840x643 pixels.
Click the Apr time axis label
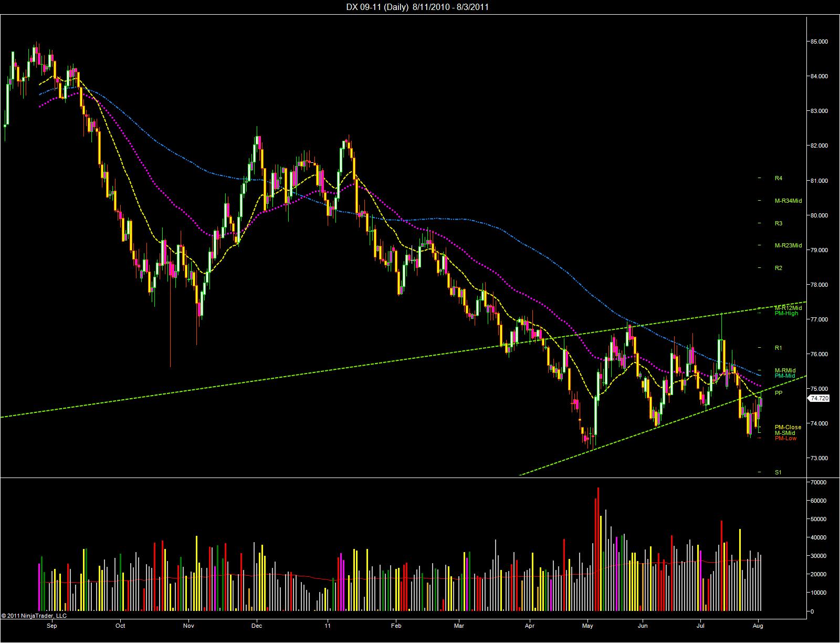[x=529, y=626]
